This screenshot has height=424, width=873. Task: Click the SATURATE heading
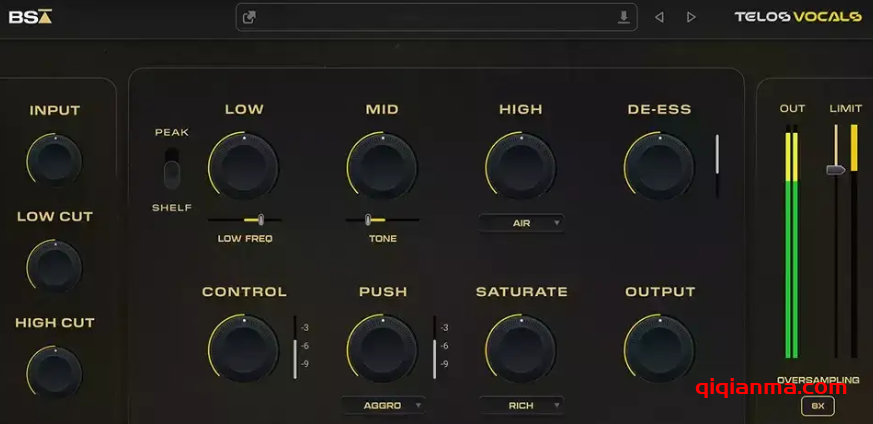pyautogui.click(x=522, y=292)
